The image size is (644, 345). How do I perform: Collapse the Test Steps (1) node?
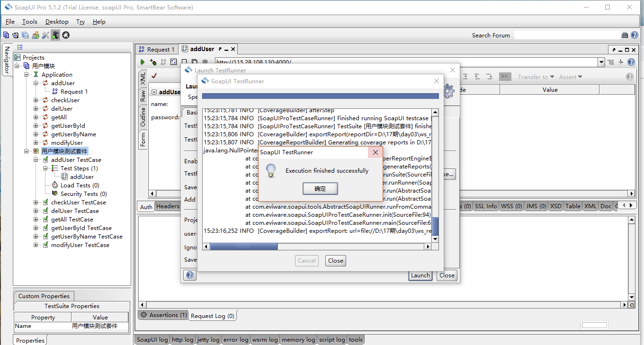(x=45, y=168)
